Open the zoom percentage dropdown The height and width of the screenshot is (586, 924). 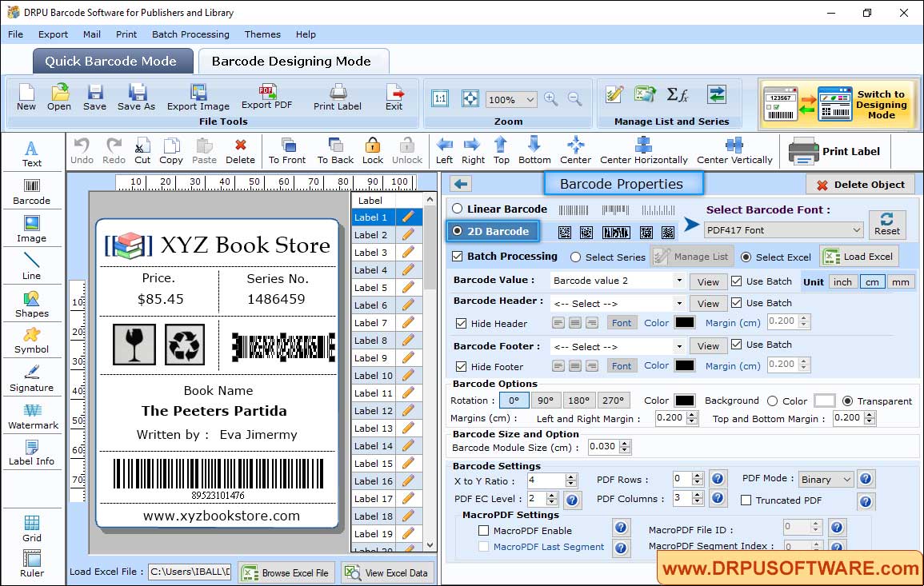tap(511, 99)
